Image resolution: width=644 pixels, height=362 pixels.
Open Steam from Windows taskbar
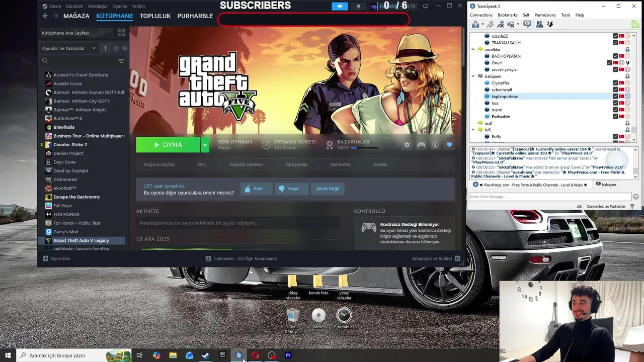(x=206, y=355)
